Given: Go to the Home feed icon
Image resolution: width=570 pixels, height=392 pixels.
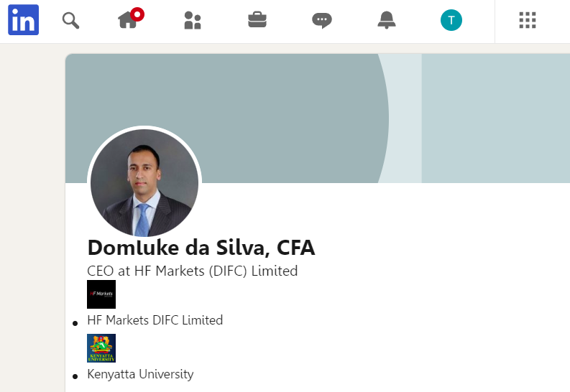Looking at the screenshot, I should [x=127, y=21].
